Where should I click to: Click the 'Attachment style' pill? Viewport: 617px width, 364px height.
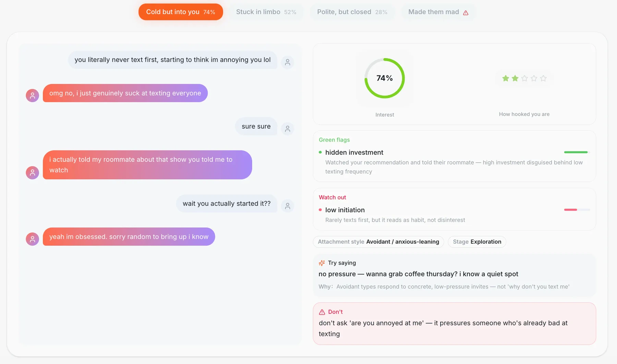[378, 242]
